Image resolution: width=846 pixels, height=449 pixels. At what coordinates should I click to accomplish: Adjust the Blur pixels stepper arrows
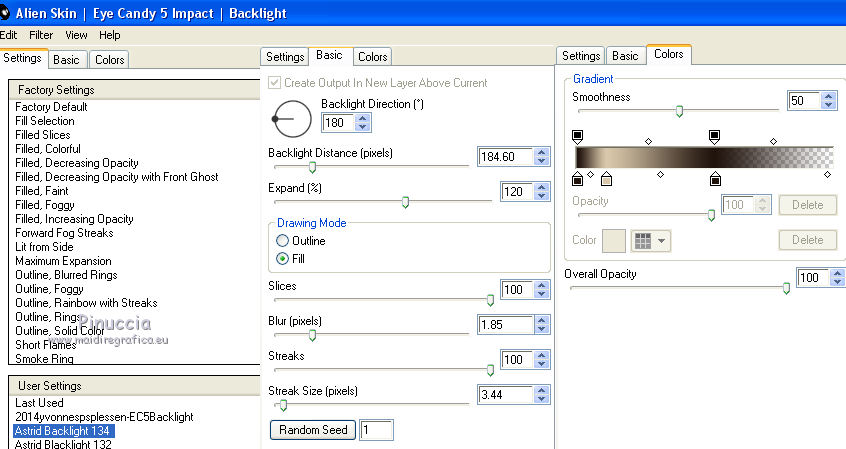pyautogui.click(x=542, y=324)
